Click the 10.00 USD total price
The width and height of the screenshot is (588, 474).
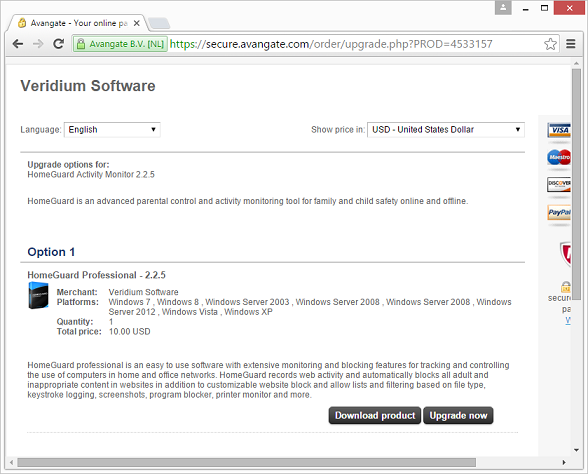coord(129,332)
